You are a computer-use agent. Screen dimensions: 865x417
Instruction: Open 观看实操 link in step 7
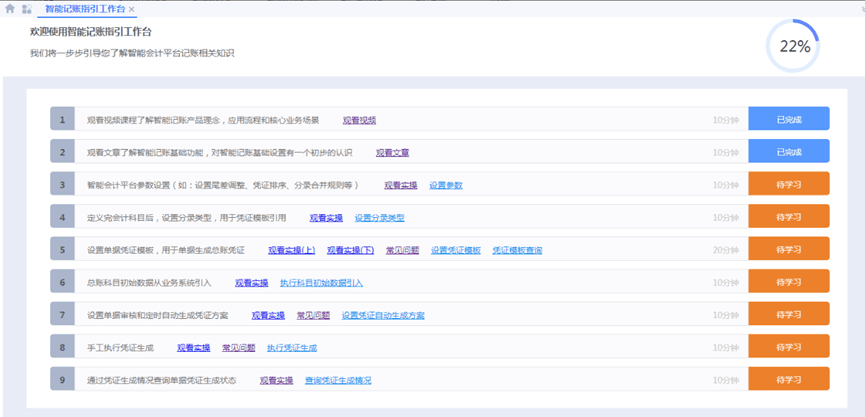click(x=268, y=316)
